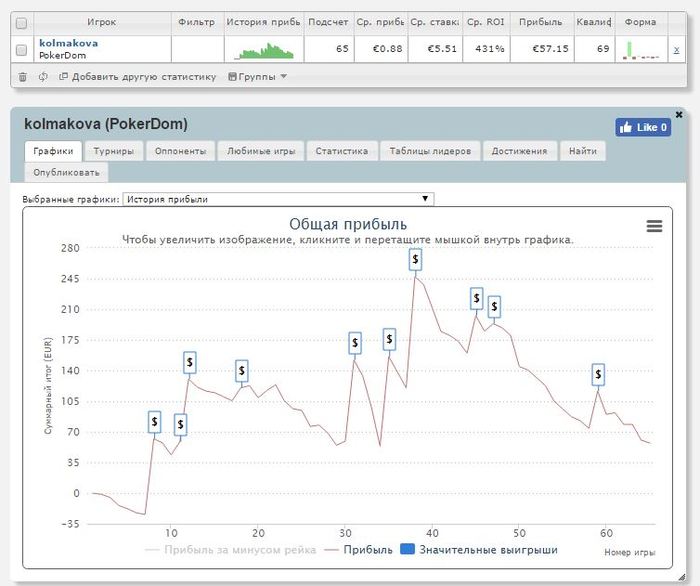Viewport: 700px width, 586px height.
Task: Toggle Значительные выигрыши legend swatch
Action: [407, 549]
